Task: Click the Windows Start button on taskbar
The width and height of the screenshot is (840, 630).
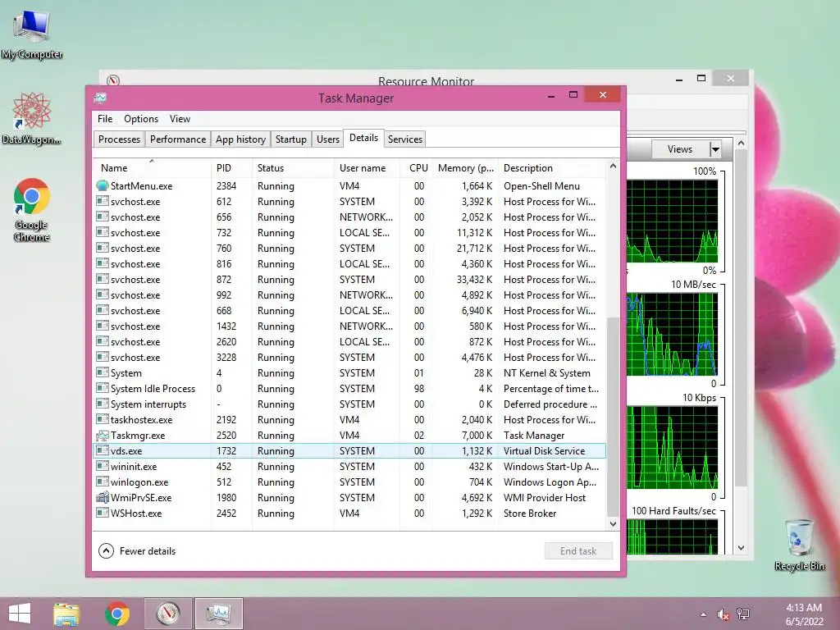Action: (x=20, y=614)
